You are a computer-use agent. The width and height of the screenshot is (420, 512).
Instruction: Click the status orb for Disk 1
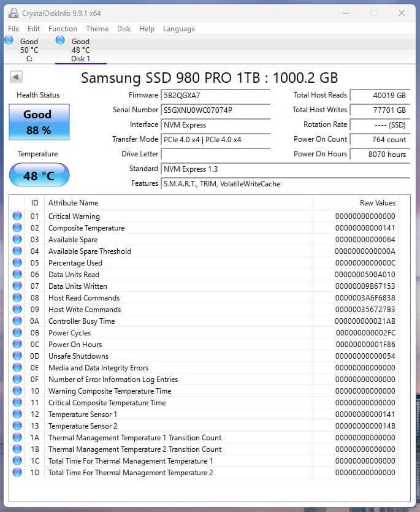(60, 40)
